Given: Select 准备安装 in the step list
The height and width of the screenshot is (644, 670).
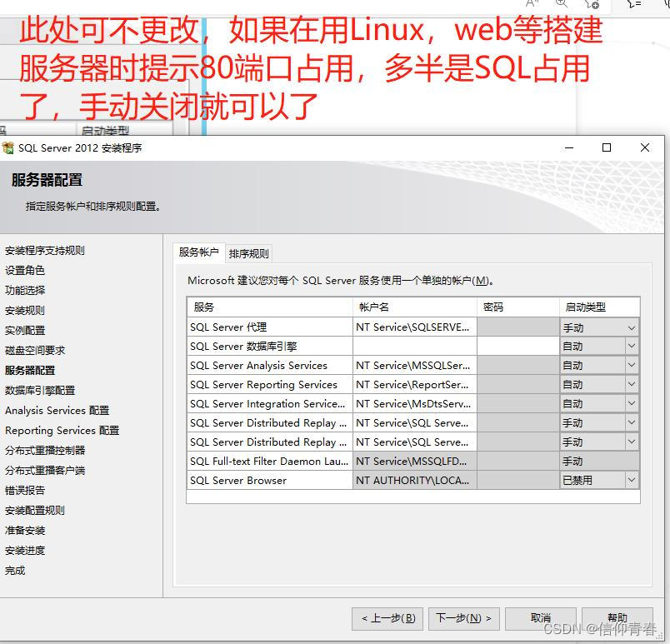Looking at the screenshot, I should coord(25,531).
